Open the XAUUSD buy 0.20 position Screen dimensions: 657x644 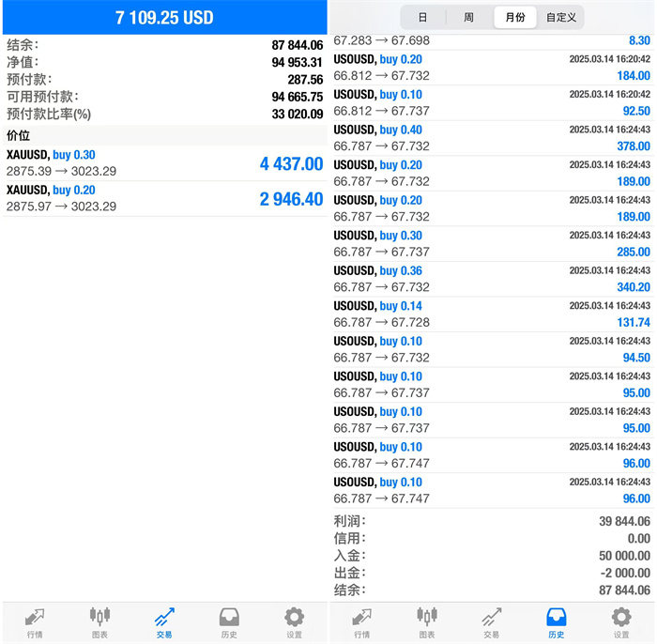click(164, 198)
